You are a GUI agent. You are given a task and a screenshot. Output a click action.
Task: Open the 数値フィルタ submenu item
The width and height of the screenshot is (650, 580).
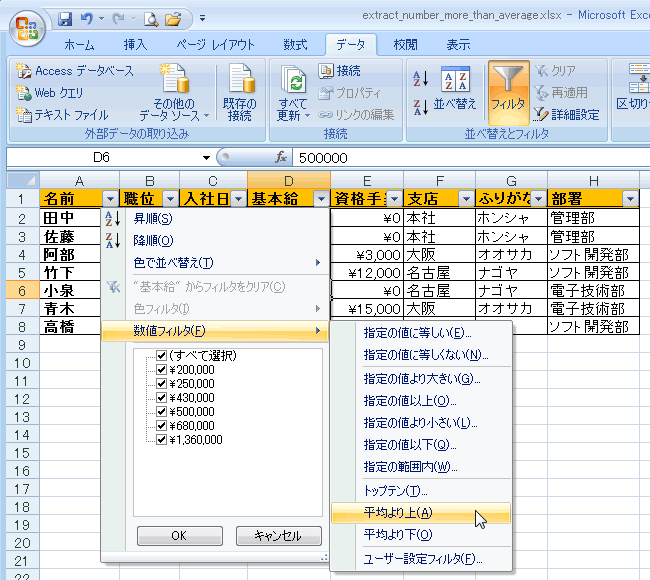215,331
